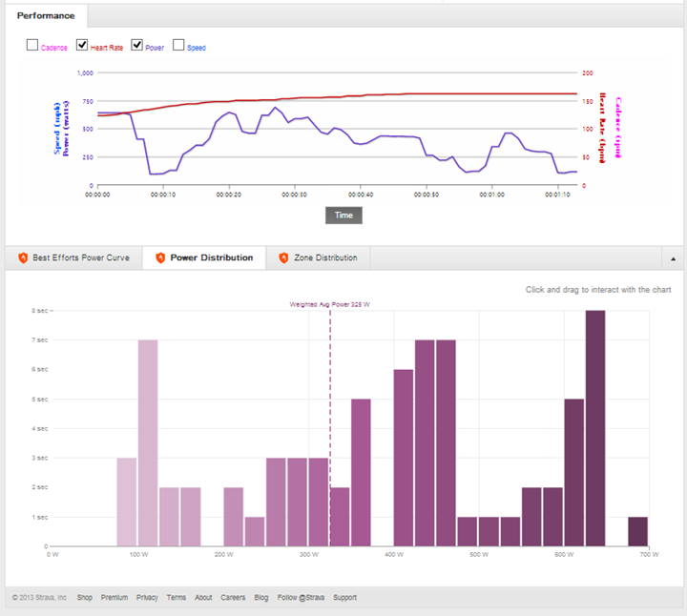Open the Terms footer link
The image size is (687, 616).
click(177, 598)
